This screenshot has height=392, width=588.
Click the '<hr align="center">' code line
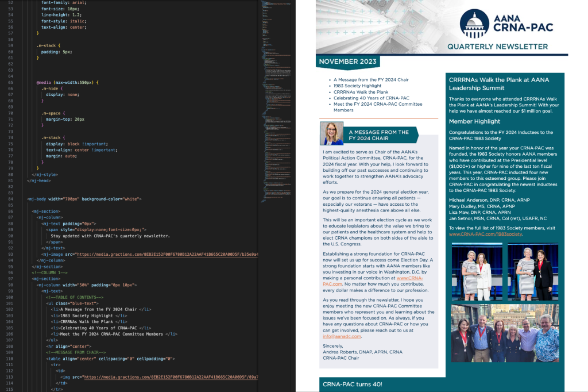point(68,346)
